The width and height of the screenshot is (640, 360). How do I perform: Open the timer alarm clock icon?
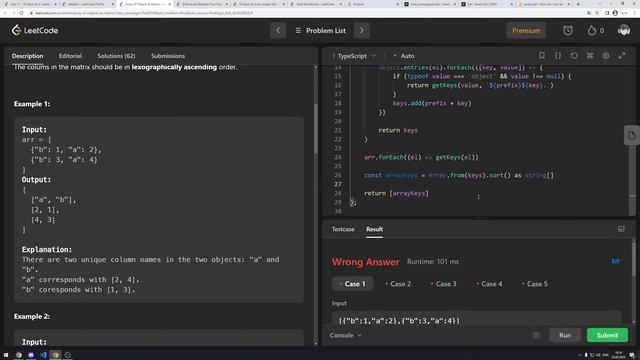(567, 31)
